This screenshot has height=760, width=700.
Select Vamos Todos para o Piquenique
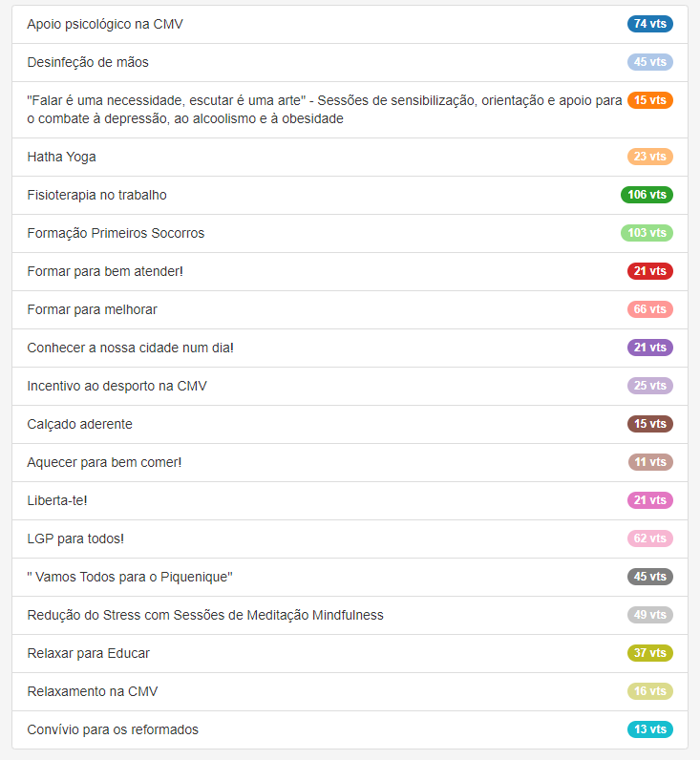coord(130,577)
